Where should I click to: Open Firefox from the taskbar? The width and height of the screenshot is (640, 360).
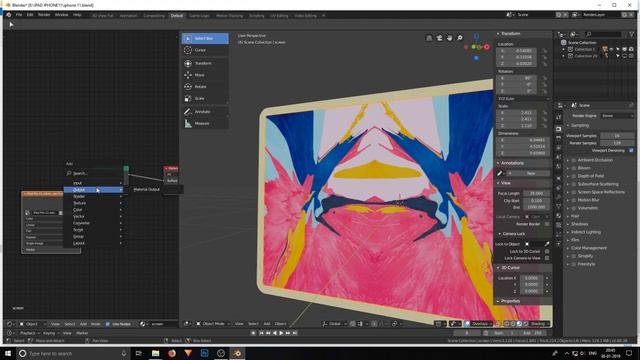click(x=171, y=353)
